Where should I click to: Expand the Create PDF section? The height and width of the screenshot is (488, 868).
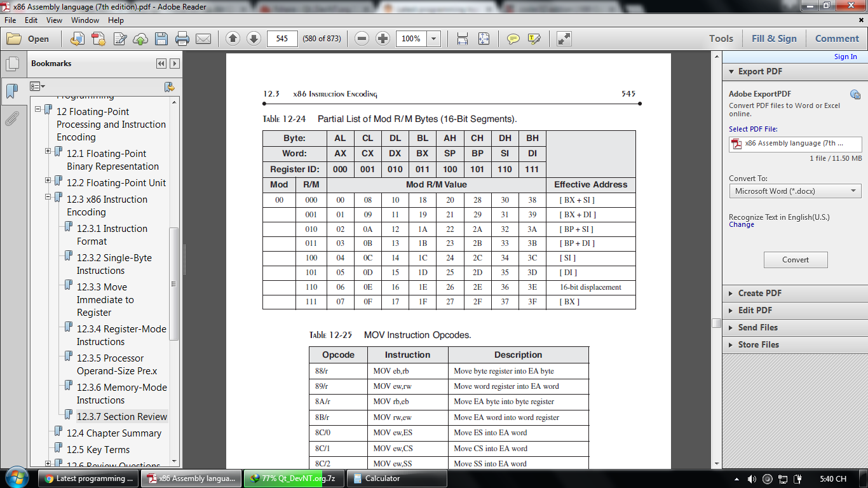pyautogui.click(x=759, y=293)
